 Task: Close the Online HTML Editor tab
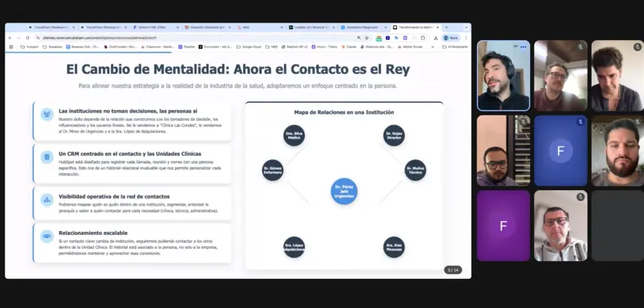[178, 27]
